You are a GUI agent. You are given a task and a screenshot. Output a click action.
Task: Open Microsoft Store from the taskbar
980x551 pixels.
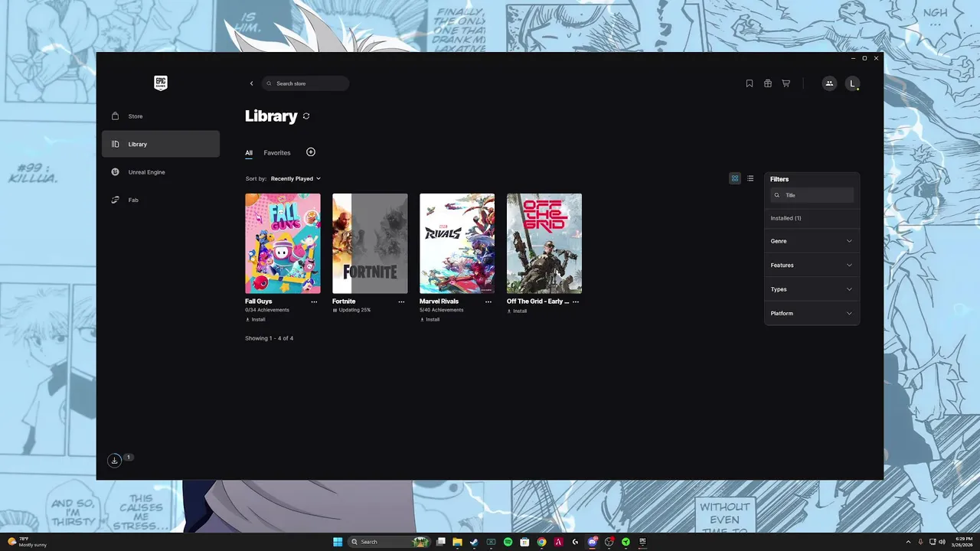[524, 542]
